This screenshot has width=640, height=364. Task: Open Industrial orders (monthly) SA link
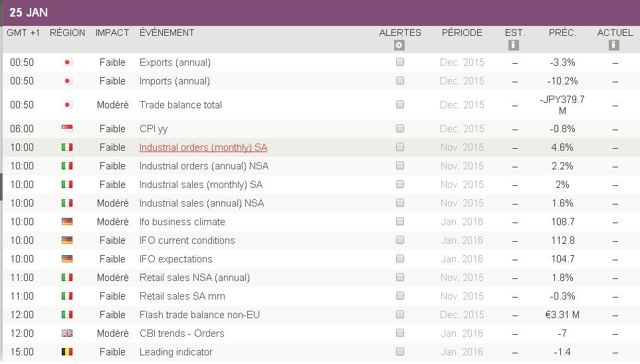[x=203, y=147]
